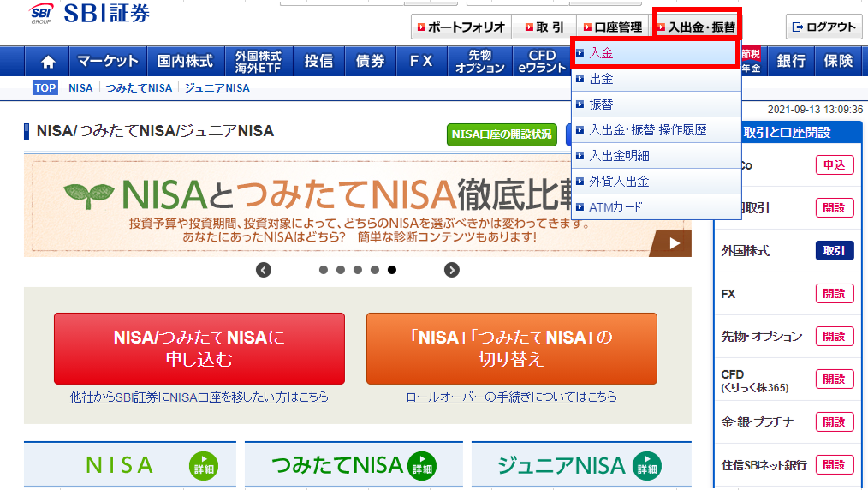Screen dimensions: 868x490
Task: Click the ジュニアNISA sub-navigation link
Action: click(x=217, y=88)
